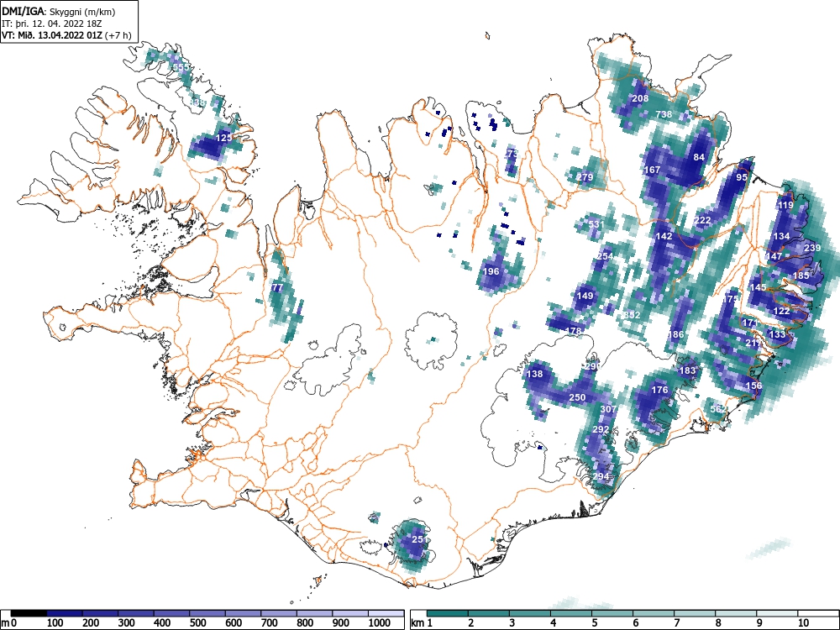Click the '10' label on the kilometre legend
This screenshot has height=630, width=840.
coord(803,623)
